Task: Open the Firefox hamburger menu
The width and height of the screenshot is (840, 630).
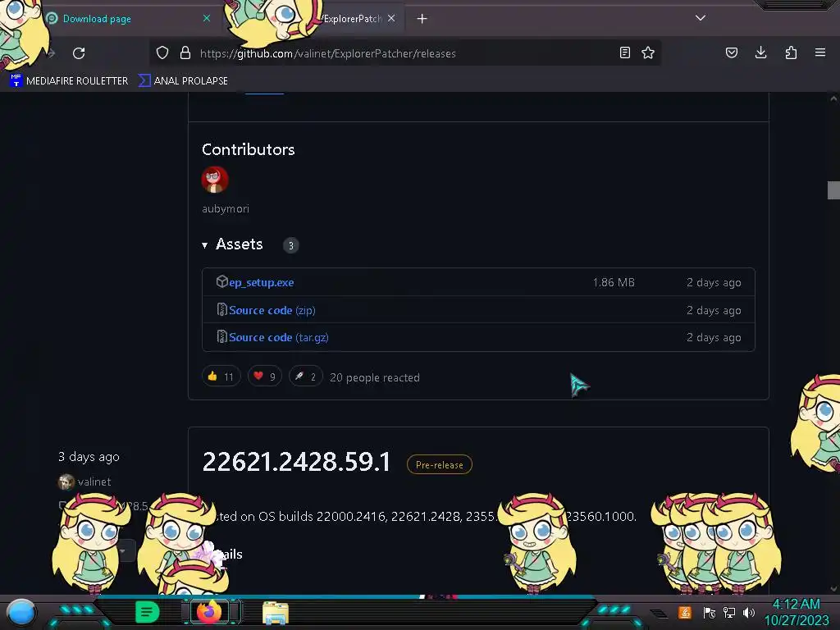Action: click(x=820, y=52)
